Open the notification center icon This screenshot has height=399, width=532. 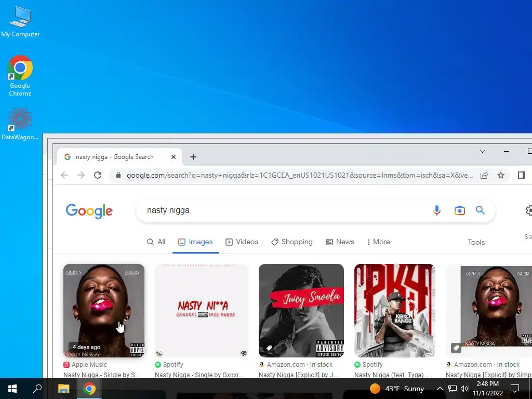point(515,389)
